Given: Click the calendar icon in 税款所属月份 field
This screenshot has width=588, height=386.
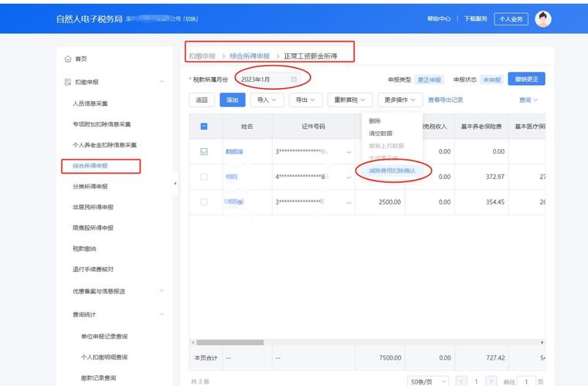Looking at the screenshot, I should coord(294,80).
